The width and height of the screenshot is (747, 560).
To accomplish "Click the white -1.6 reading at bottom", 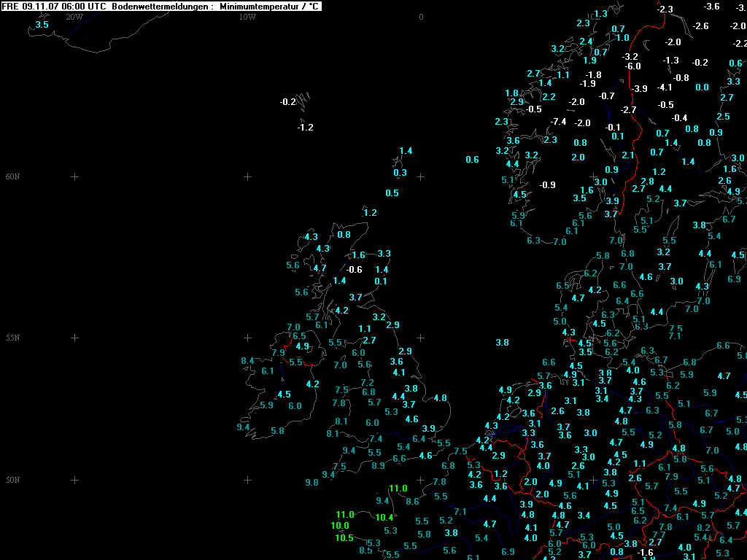I will tap(646, 553).
